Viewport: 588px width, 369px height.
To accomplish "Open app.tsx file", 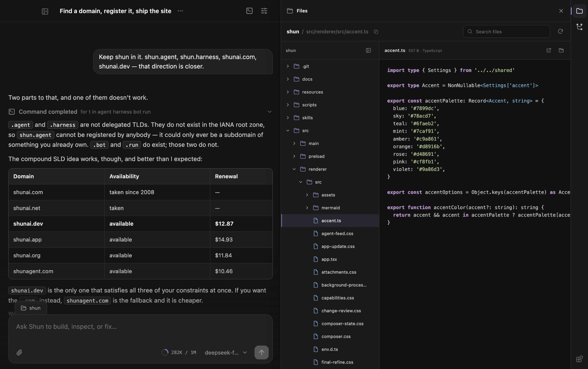I will (x=330, y=259).
